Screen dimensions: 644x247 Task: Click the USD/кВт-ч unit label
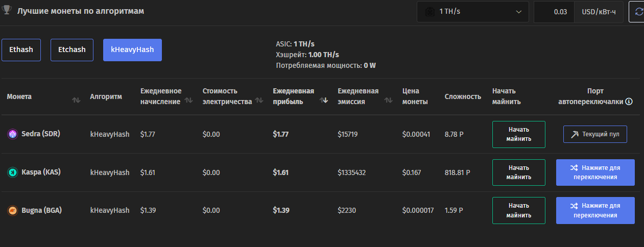click(x=598, y=11)
